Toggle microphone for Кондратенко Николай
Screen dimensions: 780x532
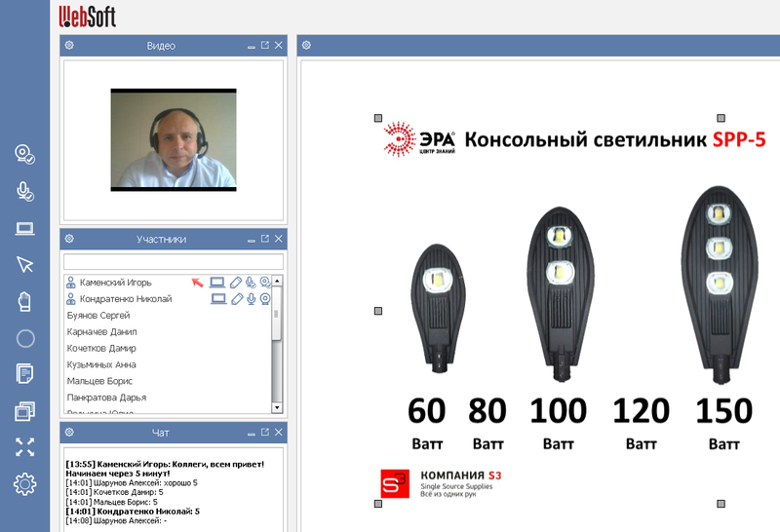point(252,299)
